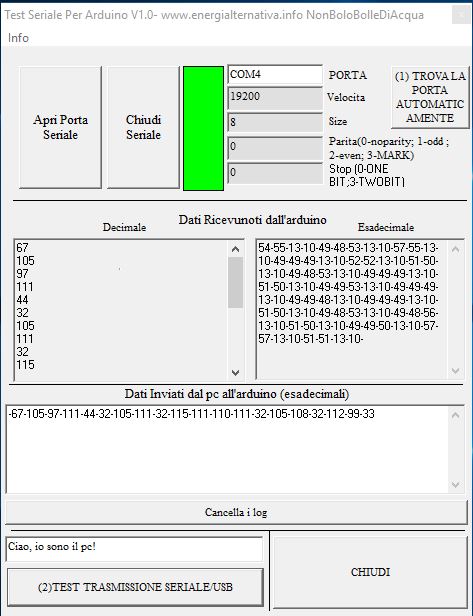Click the down arrow of Esadecimale box scrollbar
473x616 pixels.
(456, 370)
